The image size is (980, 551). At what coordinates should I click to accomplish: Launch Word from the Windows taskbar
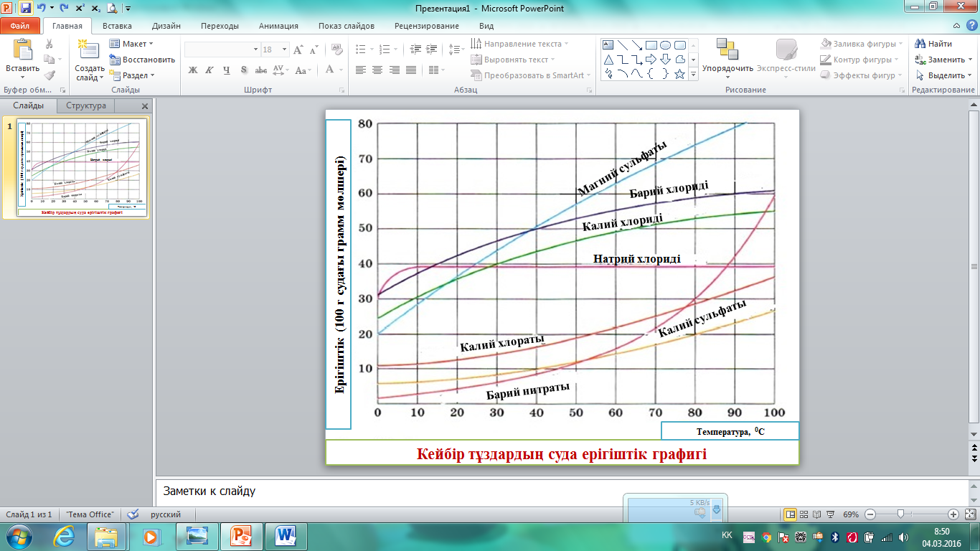[286, 536]
